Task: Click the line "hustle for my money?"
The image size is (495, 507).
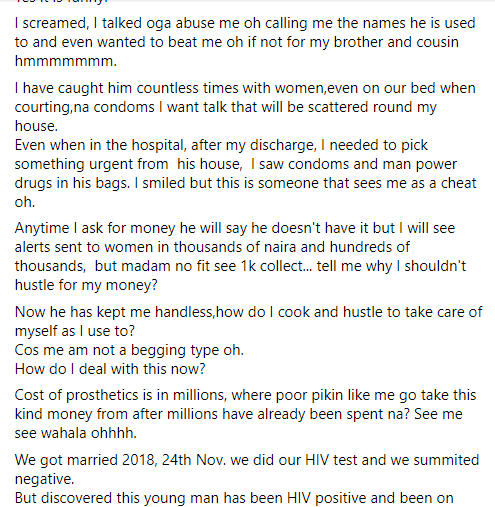Action: [x=86, y=285]
